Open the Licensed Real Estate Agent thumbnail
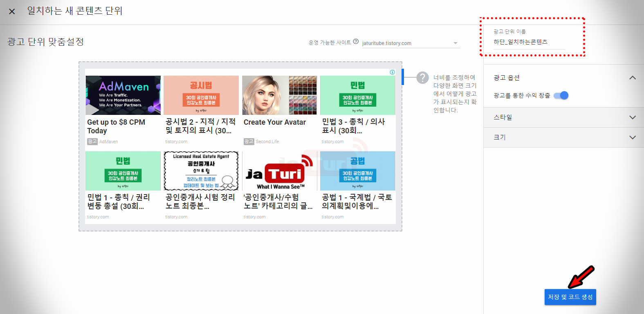This screenshot has width=644, height=314. (201, 171)
